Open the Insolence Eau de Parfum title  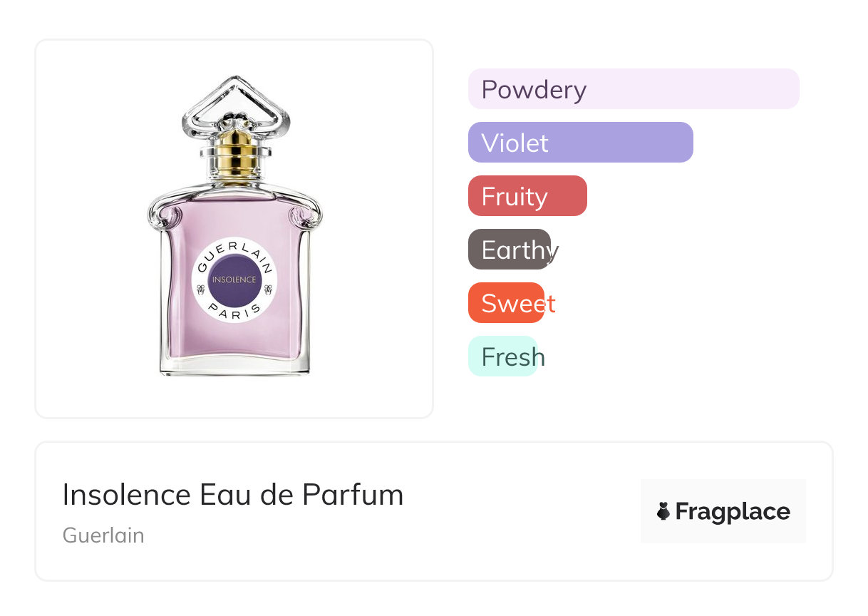tap(233, 495)
